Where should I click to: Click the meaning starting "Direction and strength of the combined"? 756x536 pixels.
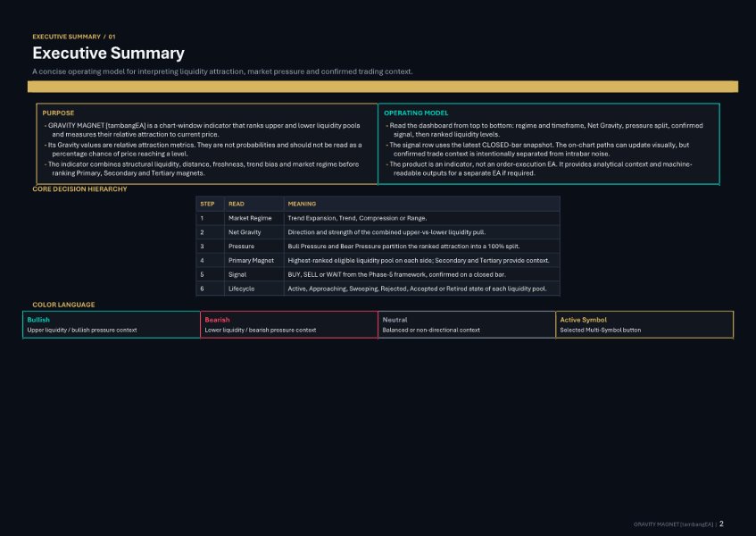tap(386, 232)
